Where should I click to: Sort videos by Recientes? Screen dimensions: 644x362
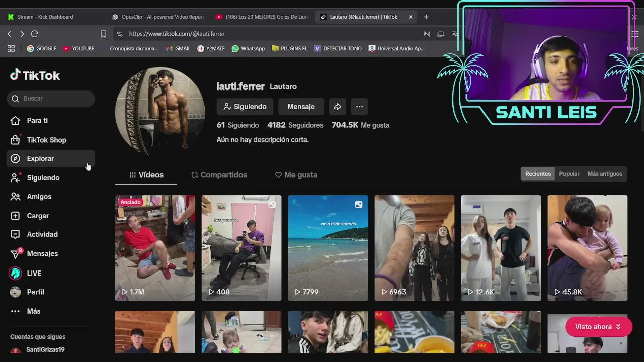538,174
